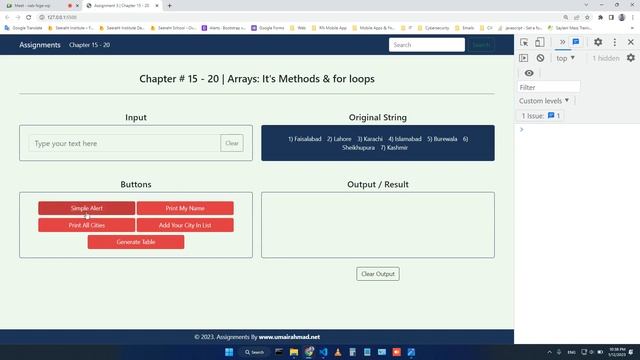Open the www.umairahmad.net footer link
Viewport: 640px width, 360px height.
click(x=289, y=337)
